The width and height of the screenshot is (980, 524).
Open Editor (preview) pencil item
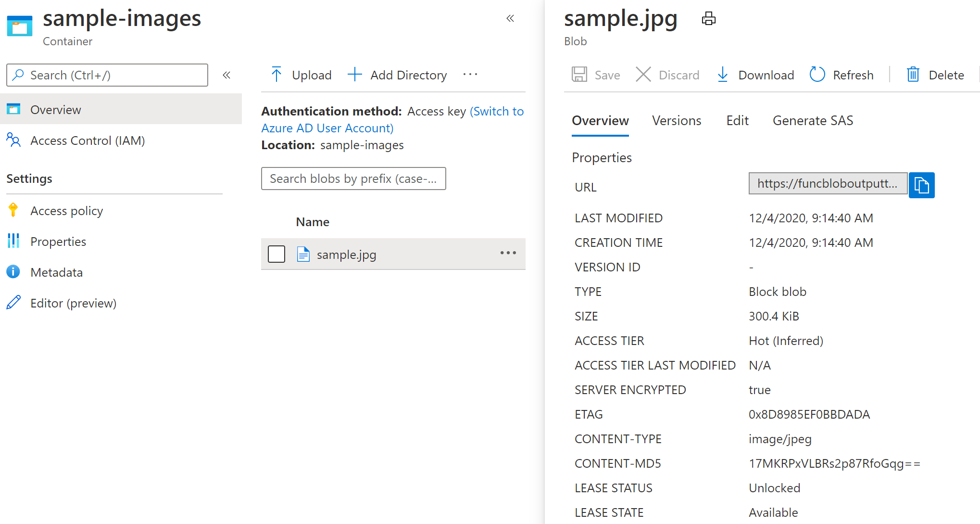click(73, 303)
